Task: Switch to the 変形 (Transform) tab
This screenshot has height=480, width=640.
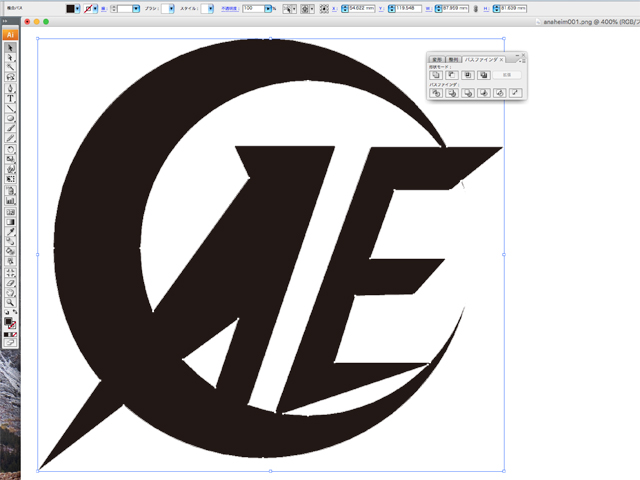Action: (437, 60)
